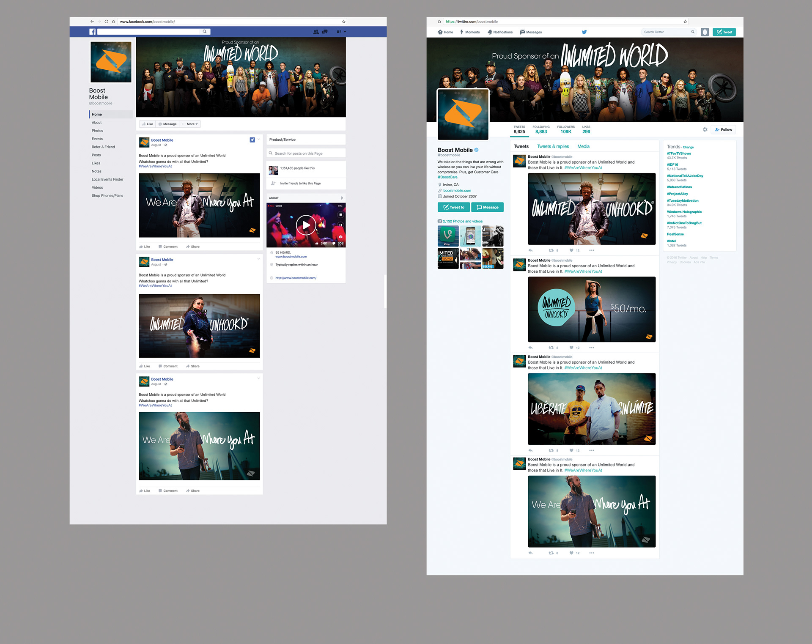Click pinned post icon on first Facebook post
Image resolution: width=812 pixels, height=644 pixels.
point(252,140)
